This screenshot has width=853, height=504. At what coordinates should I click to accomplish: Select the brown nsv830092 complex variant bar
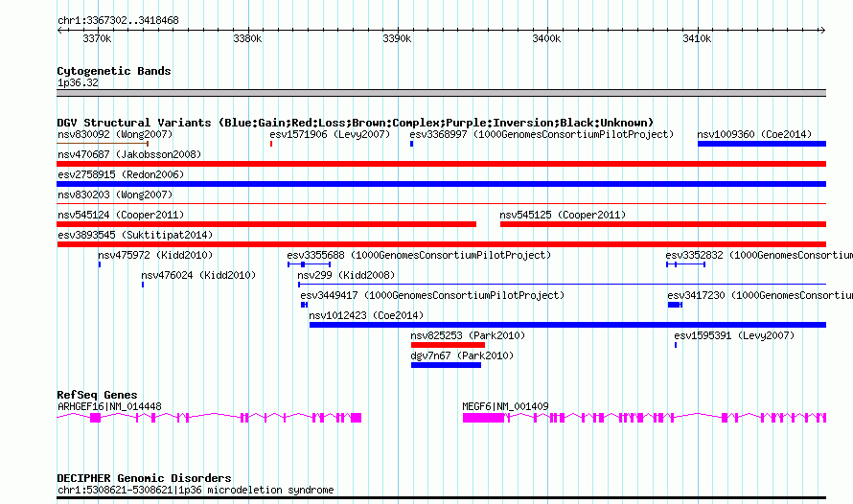point(103,144)
